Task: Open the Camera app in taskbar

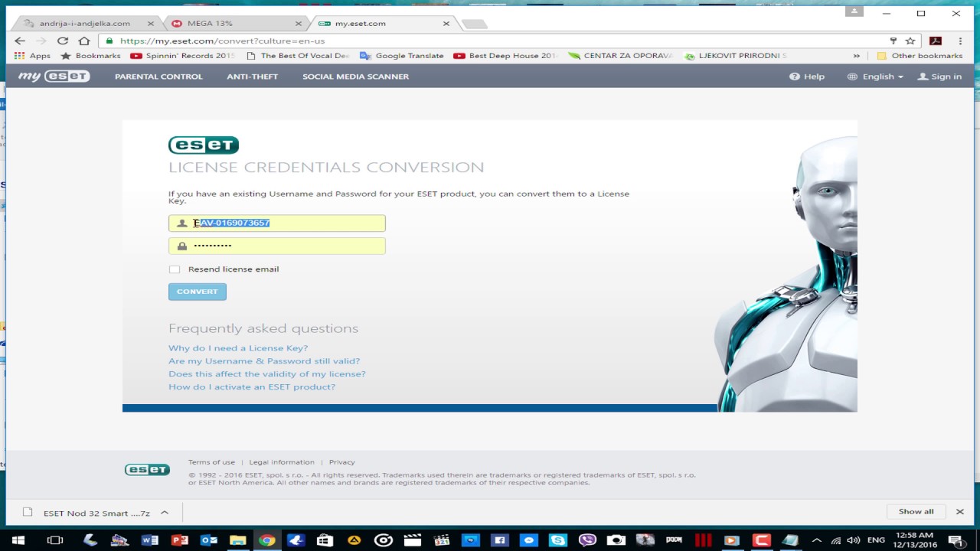Action: [616, 540]
